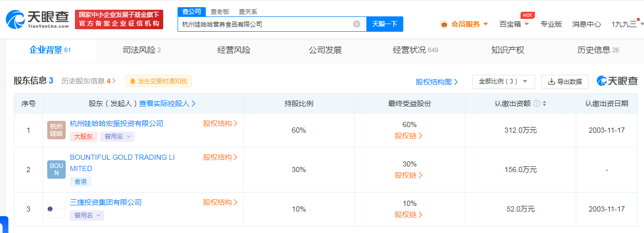Click the 最终受益股份 column header

click(409, 103)
